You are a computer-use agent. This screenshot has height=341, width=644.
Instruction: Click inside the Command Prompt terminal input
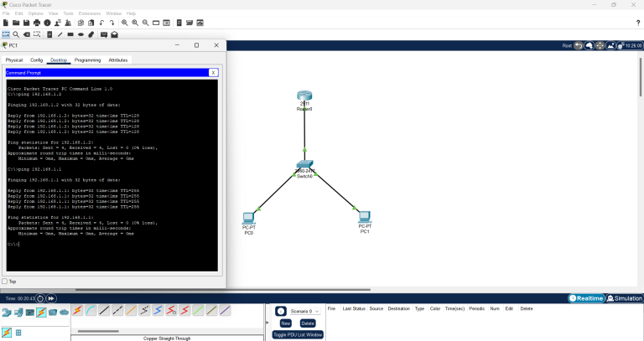tap(112, 175)
